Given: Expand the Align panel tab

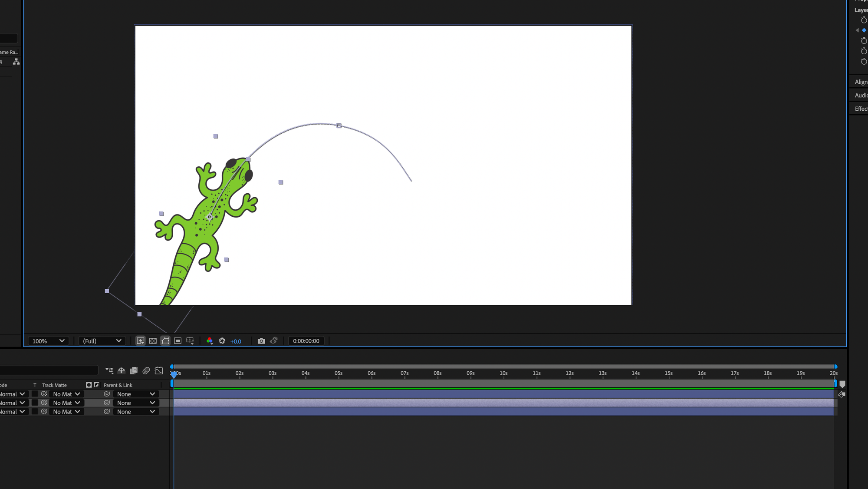Looking at the screenshot, I should (x=861, y=82).
